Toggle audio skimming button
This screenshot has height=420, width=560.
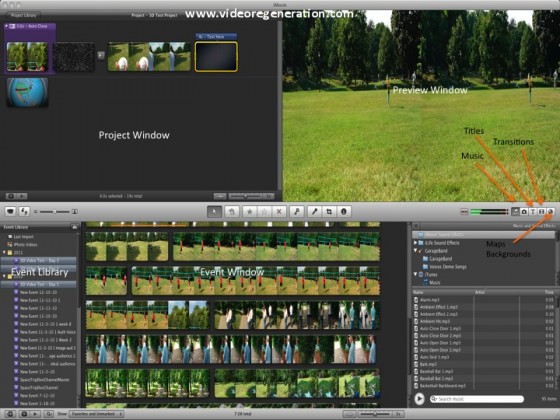[464, 211]
